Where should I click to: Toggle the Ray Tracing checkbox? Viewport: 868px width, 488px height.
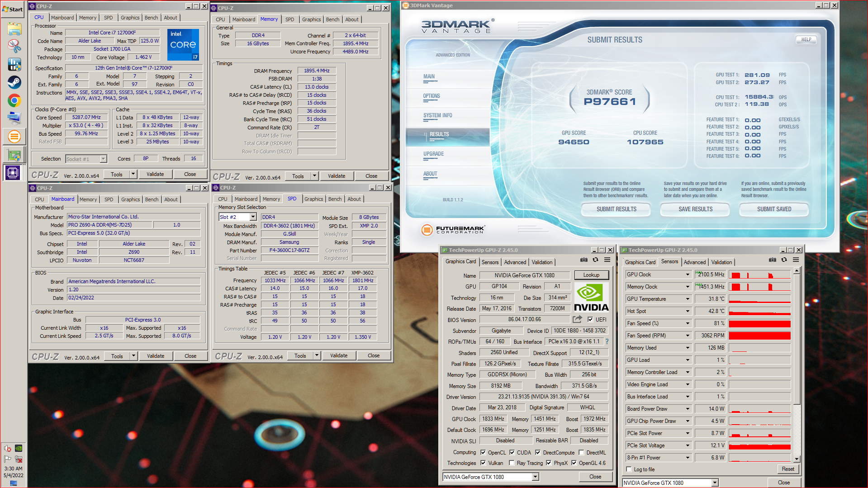pos(512,463)
